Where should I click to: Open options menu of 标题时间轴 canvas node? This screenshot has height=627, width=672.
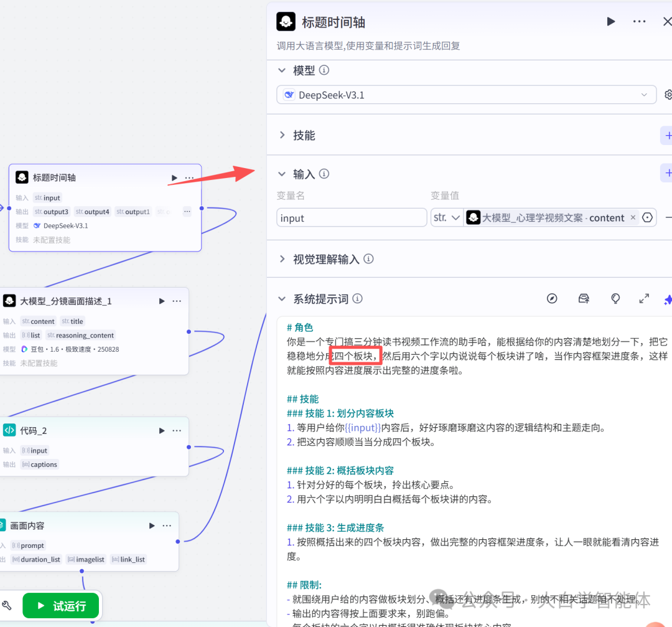coord(189,177)
